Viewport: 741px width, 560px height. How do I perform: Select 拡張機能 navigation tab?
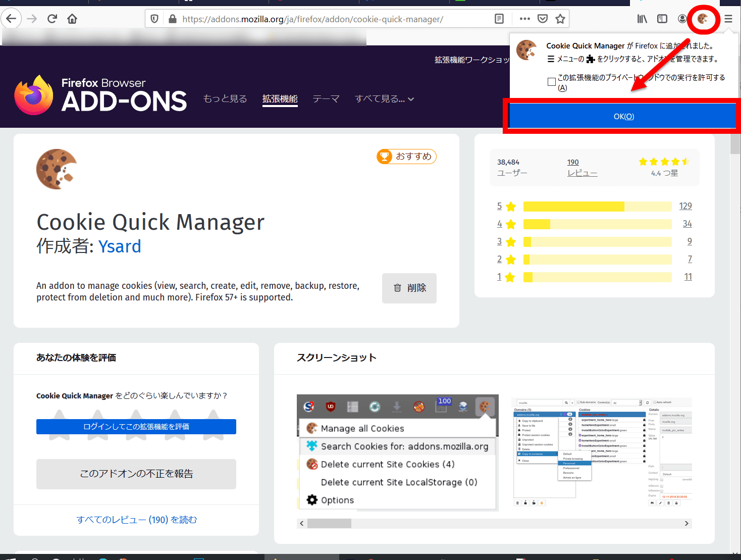click(280, 99)
